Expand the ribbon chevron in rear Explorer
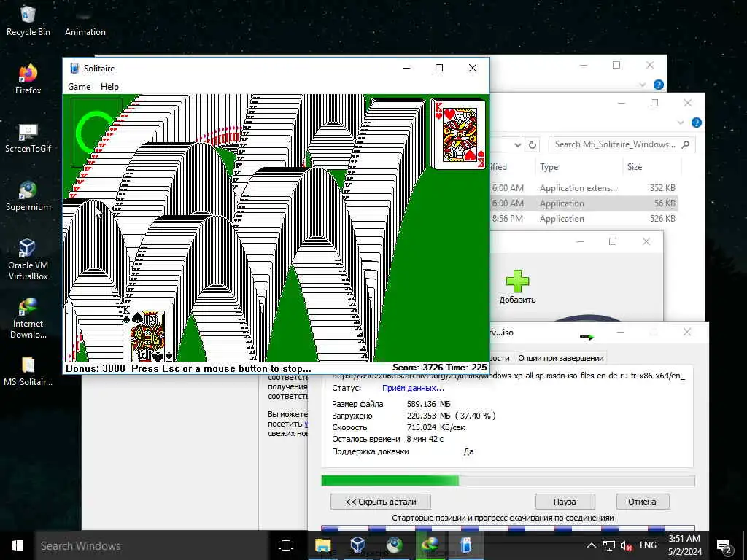 pyautogui.click(x=643, y=85)
